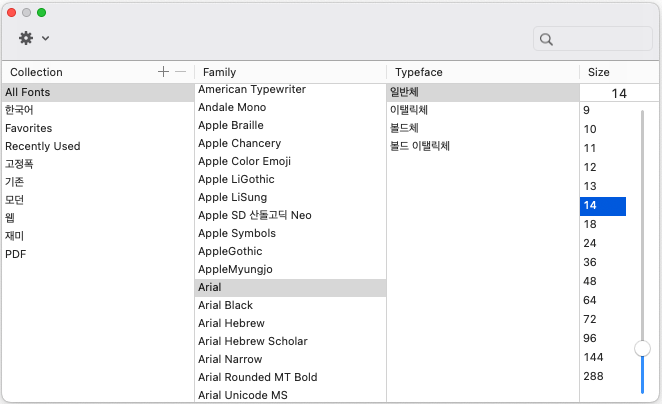Click the size input field showing 14
The width and height of the screenshot is (662, 404).
(x=619, y=93)
